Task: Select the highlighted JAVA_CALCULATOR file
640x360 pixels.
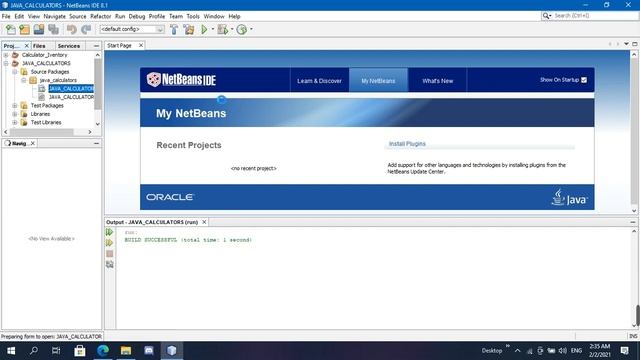Action: 71,89
